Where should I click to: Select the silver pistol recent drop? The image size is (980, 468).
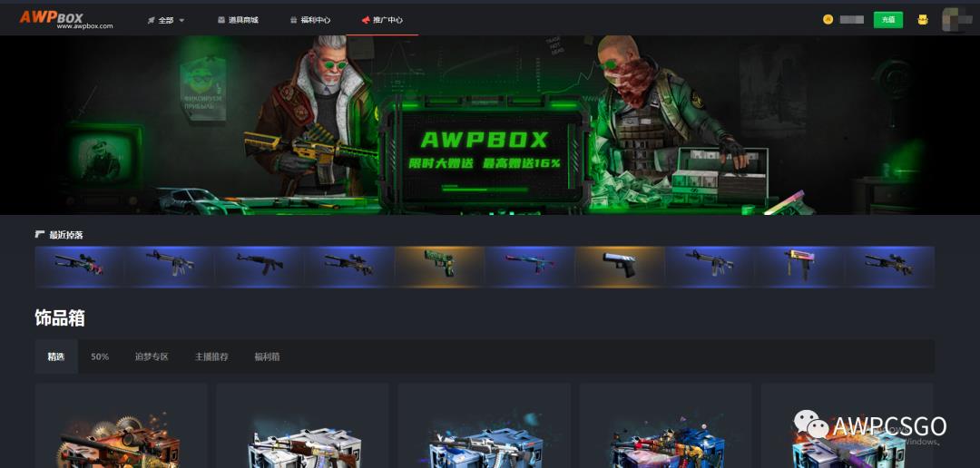[619, 265]
